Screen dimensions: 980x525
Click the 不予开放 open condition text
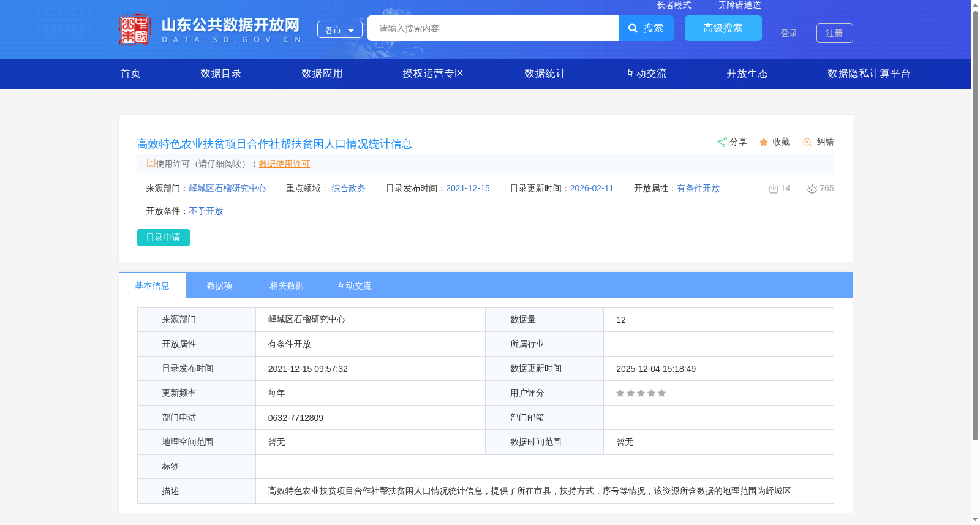[206, 211]
